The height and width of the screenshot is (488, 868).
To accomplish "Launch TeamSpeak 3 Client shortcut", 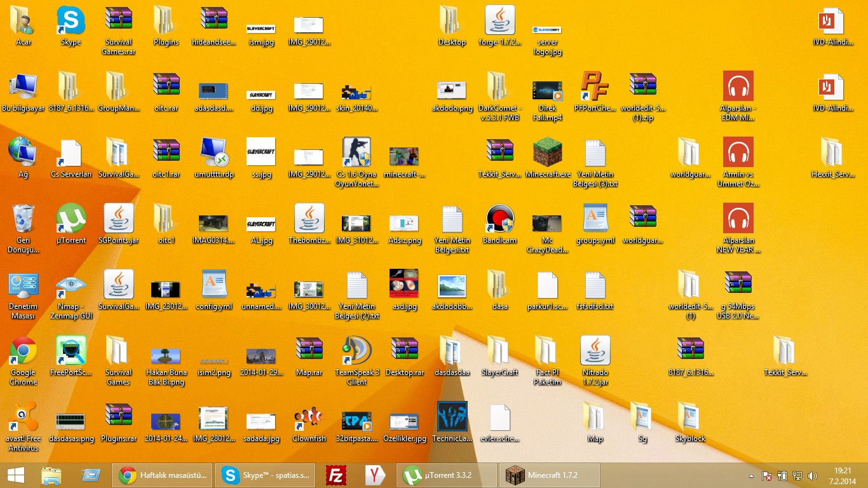I will point(356,361).
